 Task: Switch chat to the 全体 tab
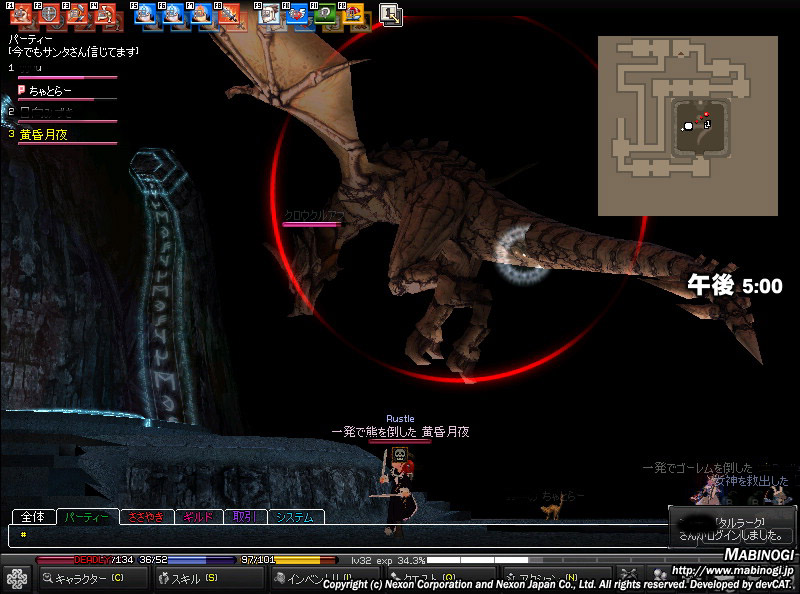[x=33, y=517]
